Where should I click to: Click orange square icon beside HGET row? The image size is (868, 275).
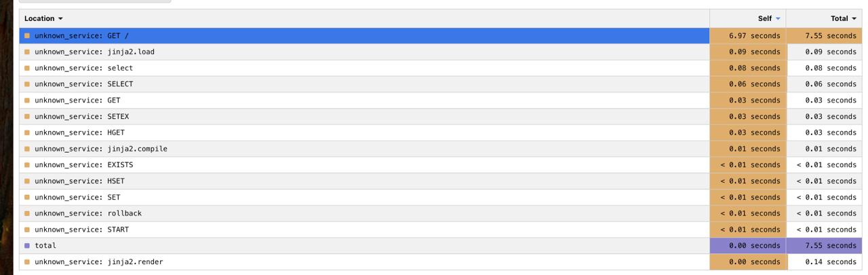[x=27, y=132]
